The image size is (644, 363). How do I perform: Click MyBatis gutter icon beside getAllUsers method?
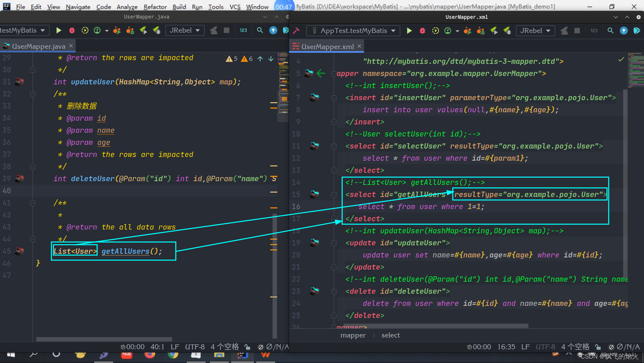pyautogui.click(x=19, y=251)
